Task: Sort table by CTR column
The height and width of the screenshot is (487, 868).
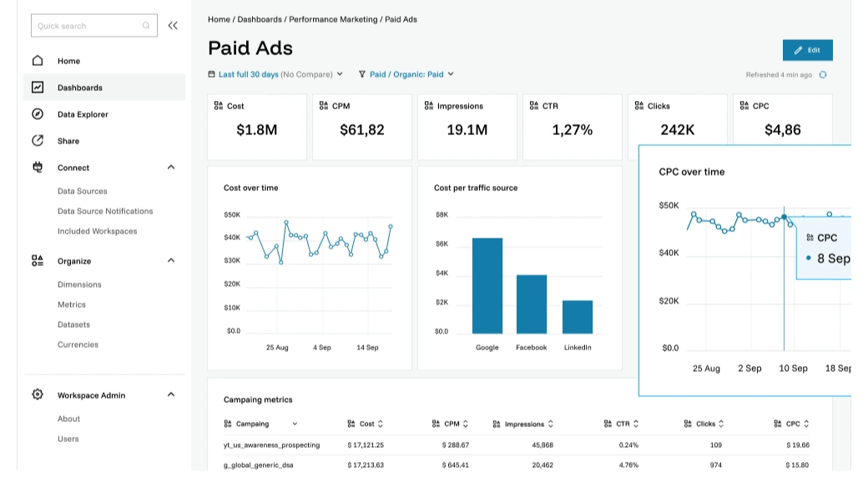Action: pyautogui.click(x=636, y=424)
